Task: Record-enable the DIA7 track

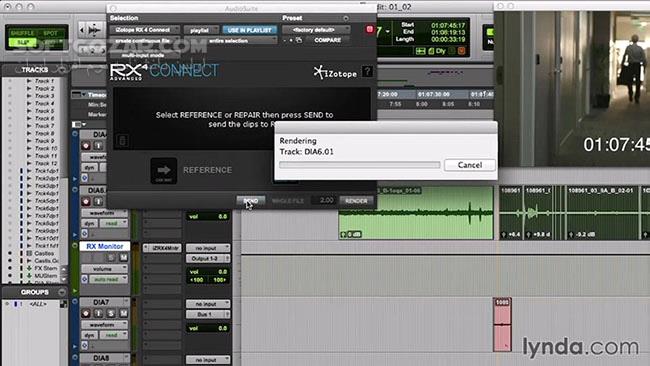Action: (86, 313)
